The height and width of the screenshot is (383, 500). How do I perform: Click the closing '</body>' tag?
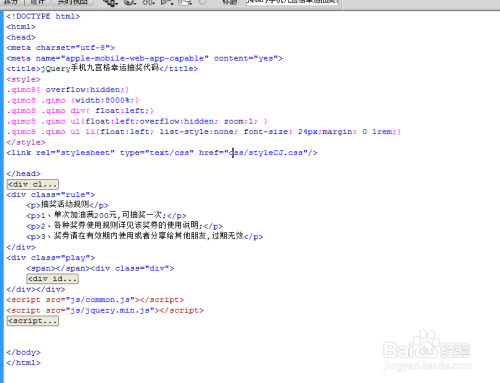(23, 352)
